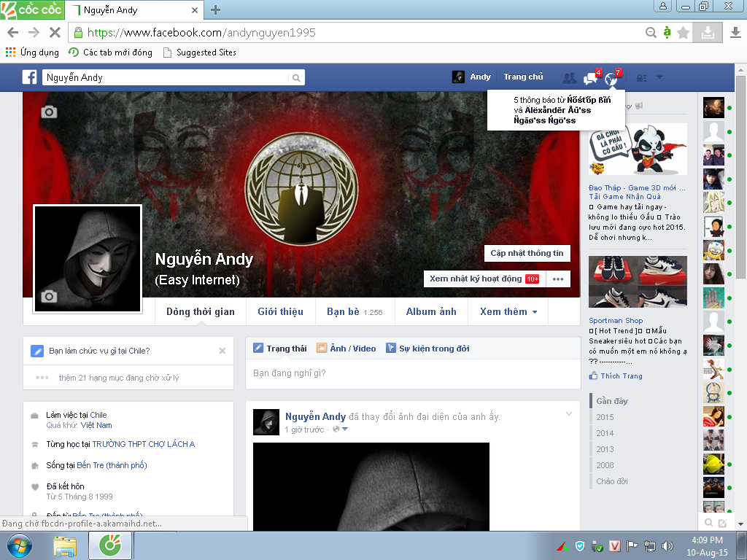Click the Facebook logo icon
This screenshot has height=560, width=747.
29,77
